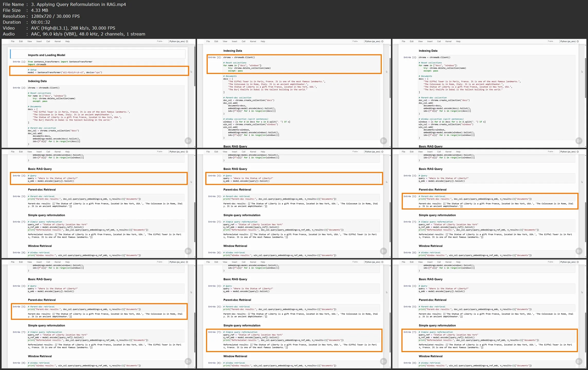Click kernel idle circle in bottom-right frame
This screenshot has height=370, width=588.
pos(578,262)
